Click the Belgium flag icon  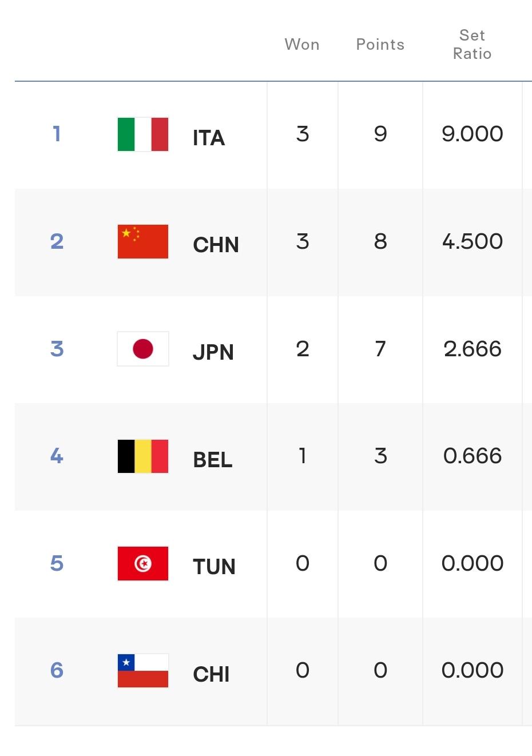(143, 456)
